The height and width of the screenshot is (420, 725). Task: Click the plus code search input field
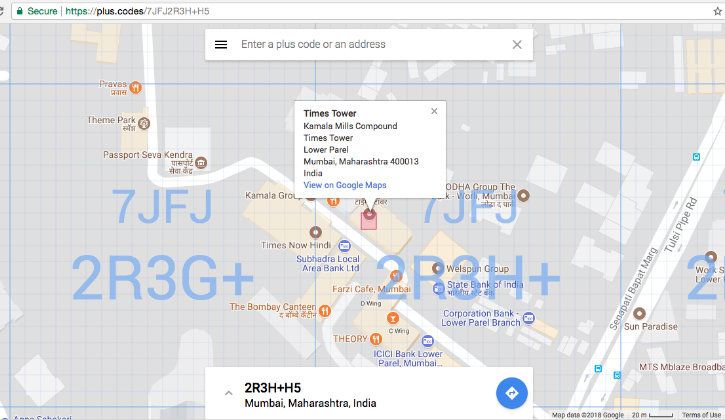pos(369,44)
